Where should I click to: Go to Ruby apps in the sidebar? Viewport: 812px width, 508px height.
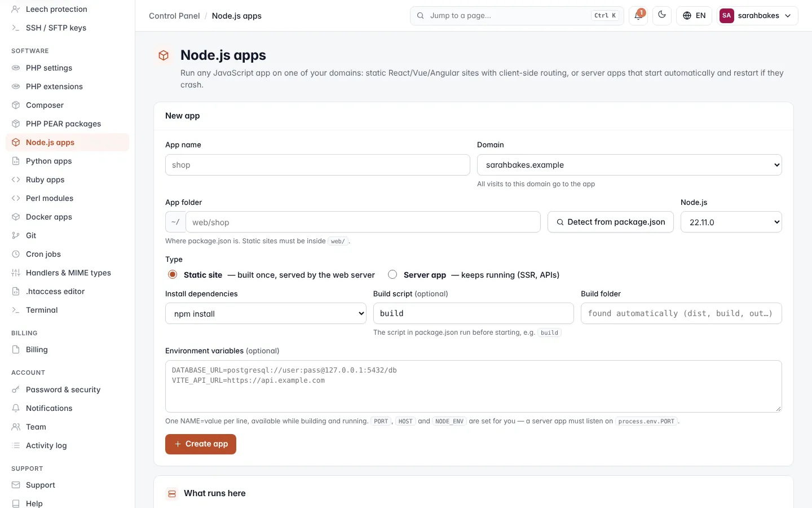point(67,179)
